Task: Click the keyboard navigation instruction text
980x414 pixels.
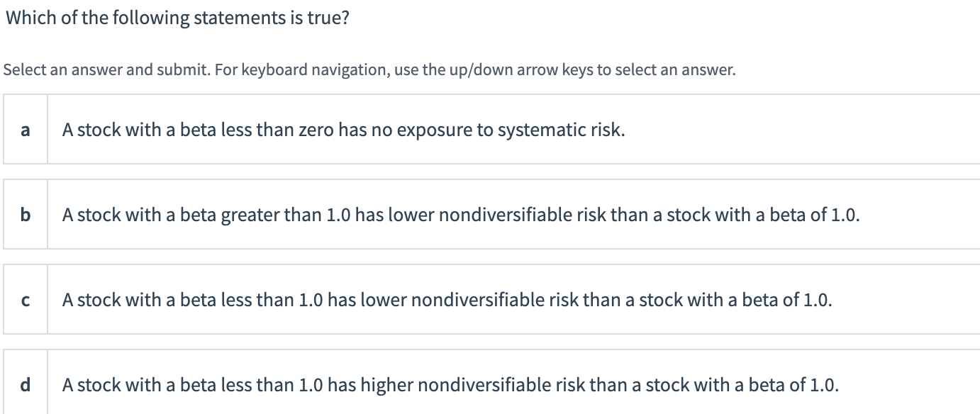Action: [369, 69]
